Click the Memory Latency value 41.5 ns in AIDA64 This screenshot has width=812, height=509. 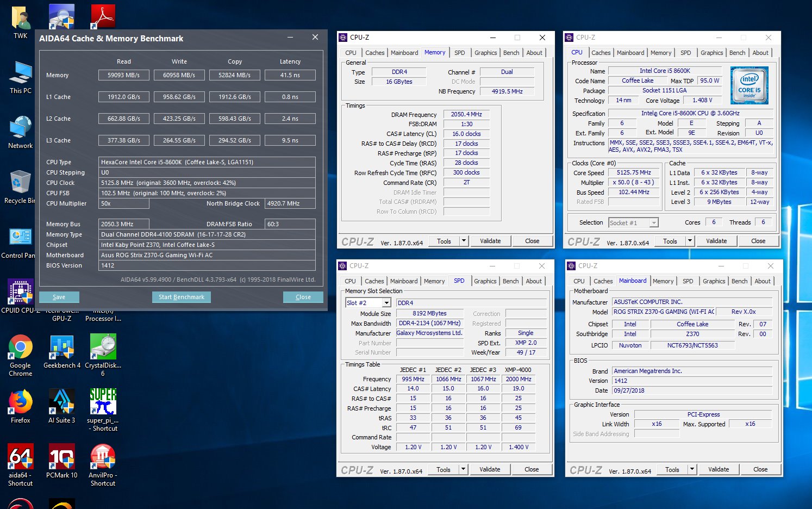point(290,75)
